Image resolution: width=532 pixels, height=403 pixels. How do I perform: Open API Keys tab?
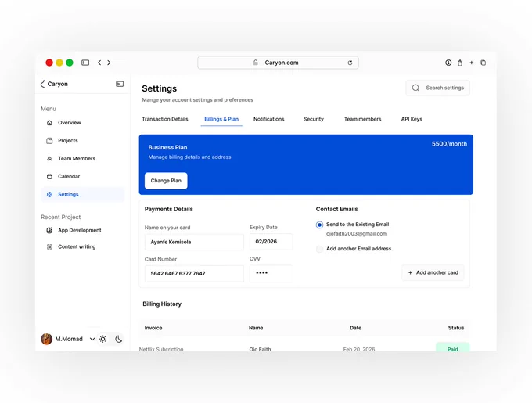(412, 119)
